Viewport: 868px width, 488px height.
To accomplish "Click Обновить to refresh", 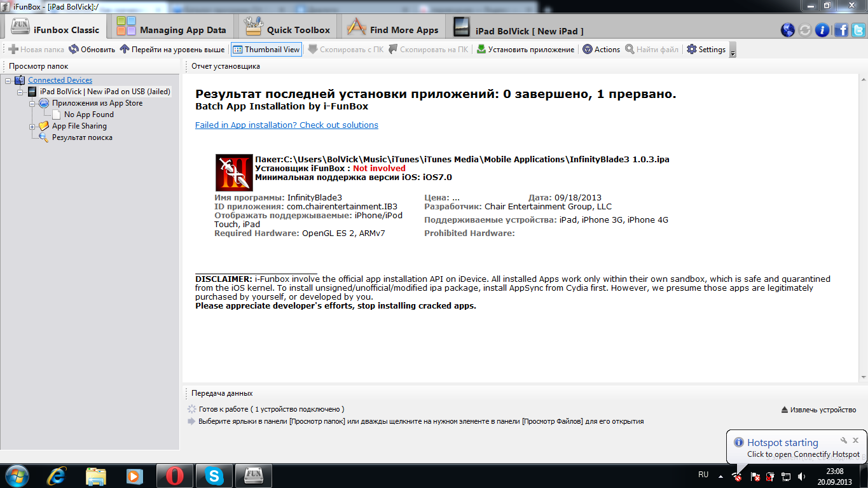I will [x=92, y=50].
